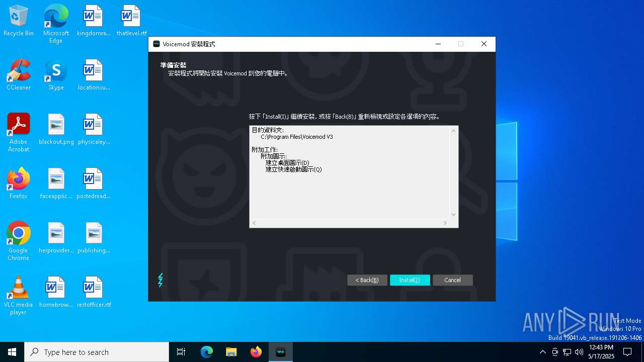644x362 pixels.
Task: Select locationsu... document on desktop
Action: 94,75
